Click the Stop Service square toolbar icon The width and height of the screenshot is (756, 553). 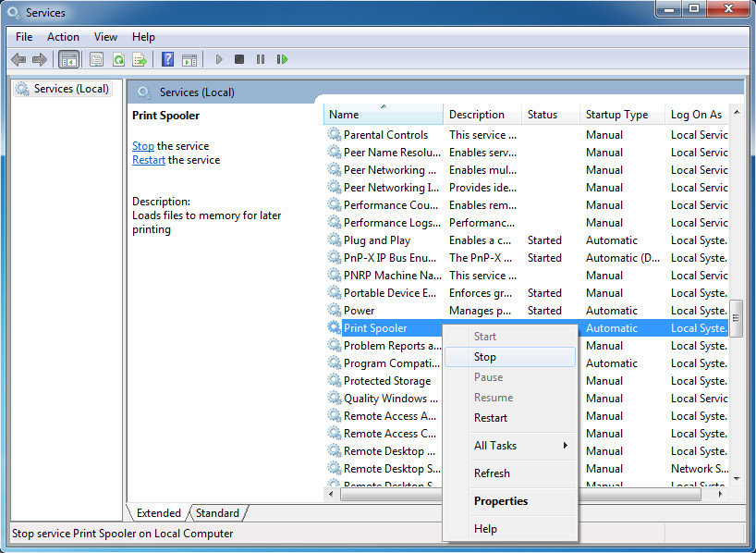pos(239,59)
